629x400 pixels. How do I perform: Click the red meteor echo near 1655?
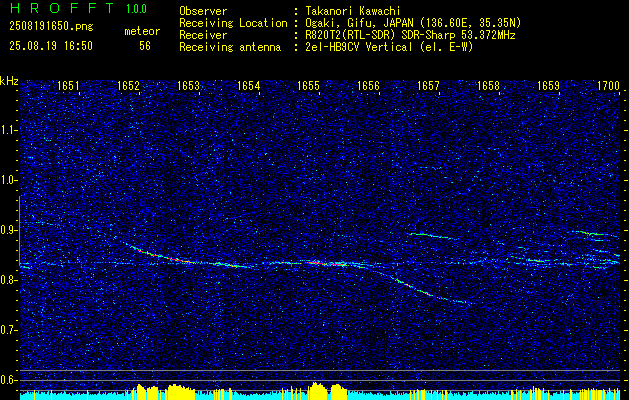(327, 263)
